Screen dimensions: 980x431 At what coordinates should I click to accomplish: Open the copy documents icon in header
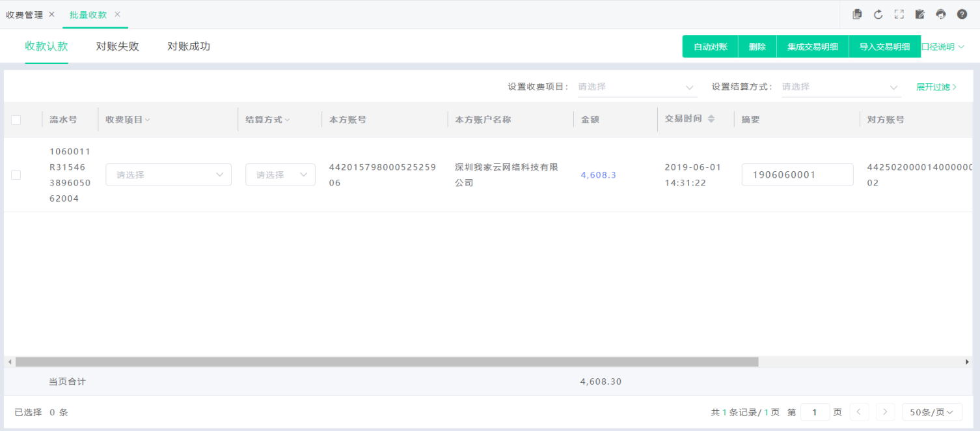pyautogui.click(x=857, y=14)
